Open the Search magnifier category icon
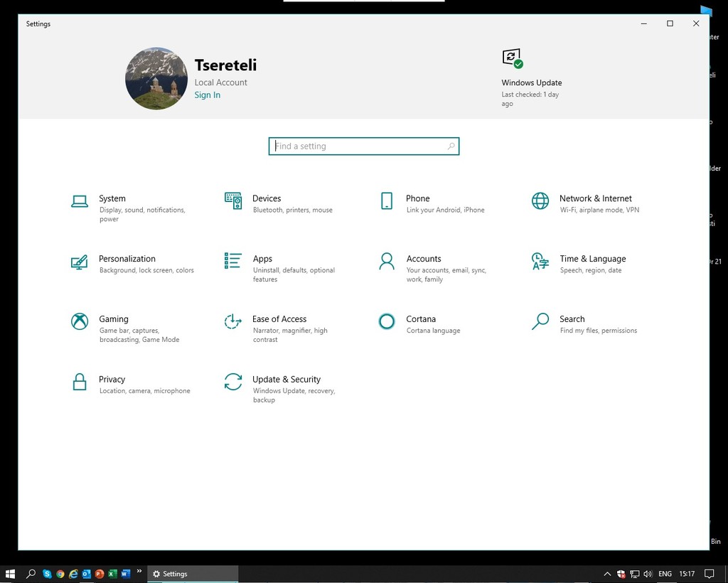 tap(540, 321)
